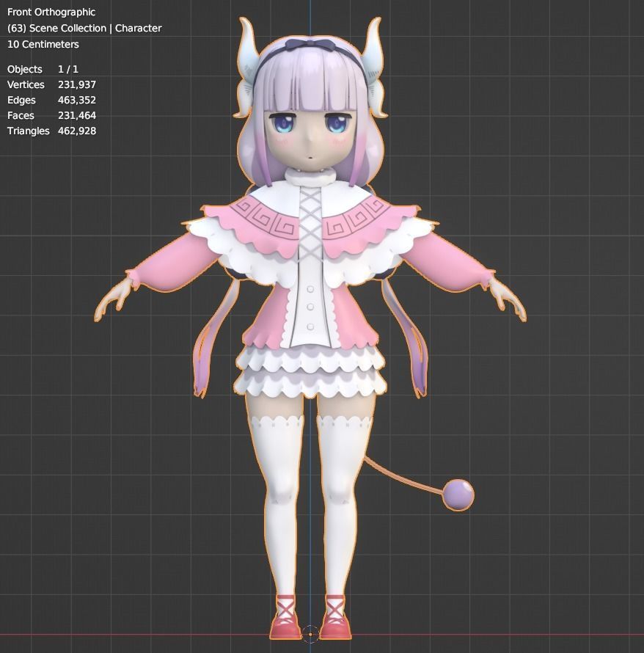Click the "10 Centimeters" grid scale text
The width and height of the screenshot is (644, 653).
click(43, 45)
